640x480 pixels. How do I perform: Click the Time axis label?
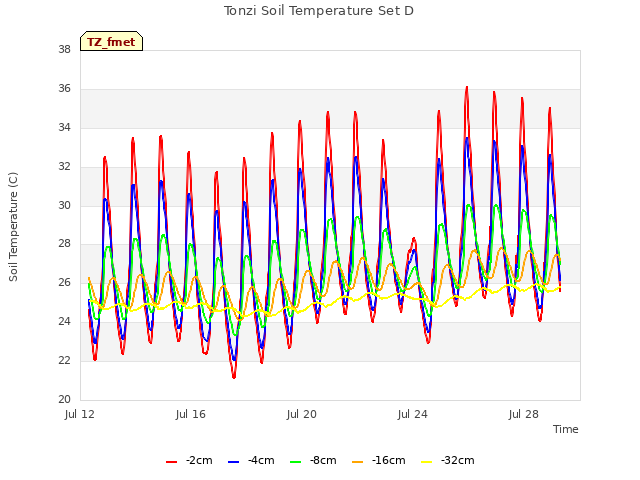[566, 429]
